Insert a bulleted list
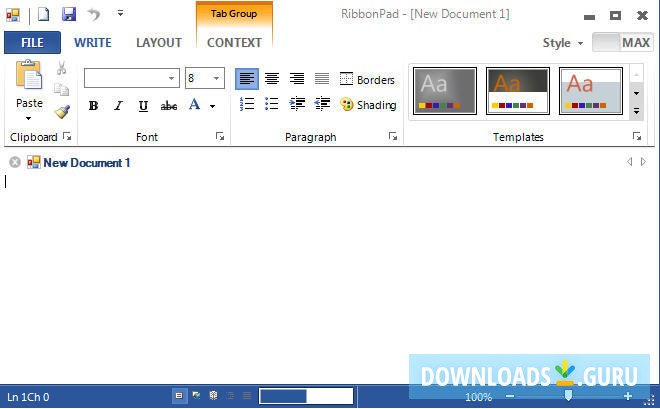This screenshot has width=660, height=409. (272, 104)
